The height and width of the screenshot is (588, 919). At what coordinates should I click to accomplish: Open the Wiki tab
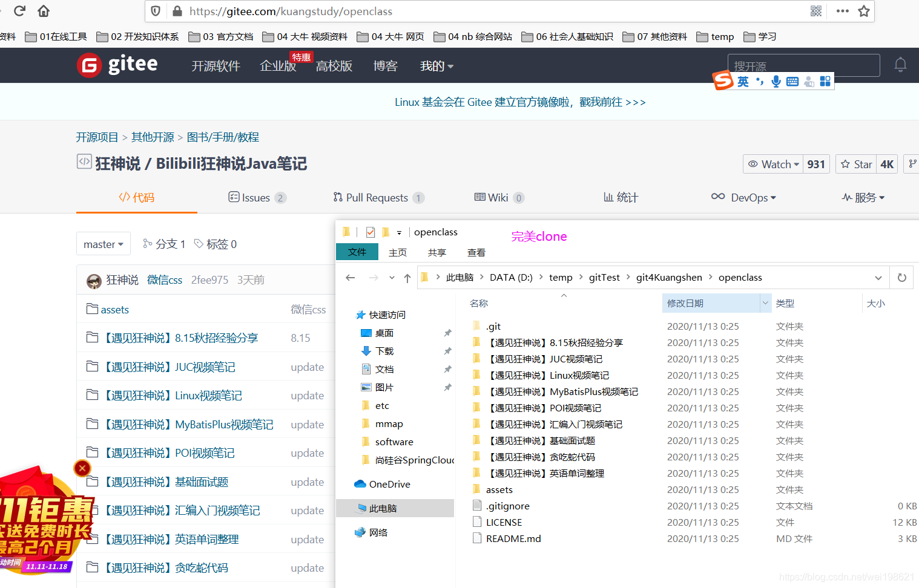click(499, 197)
